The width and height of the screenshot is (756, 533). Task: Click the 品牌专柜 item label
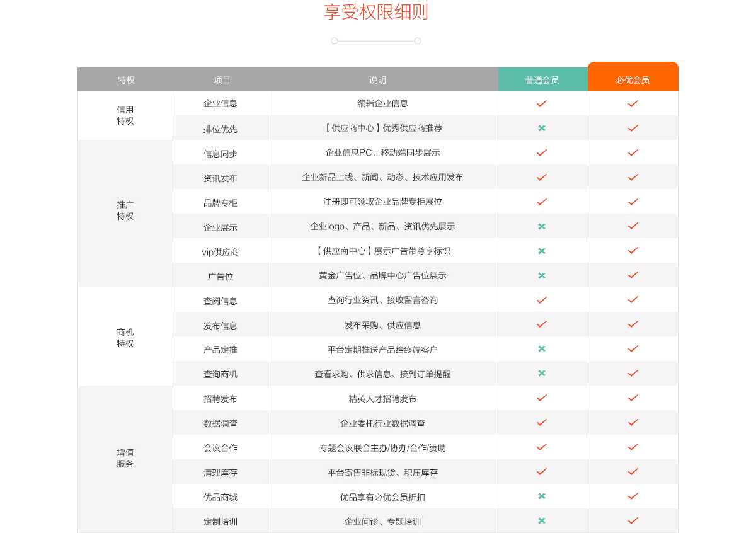(220, 202)
